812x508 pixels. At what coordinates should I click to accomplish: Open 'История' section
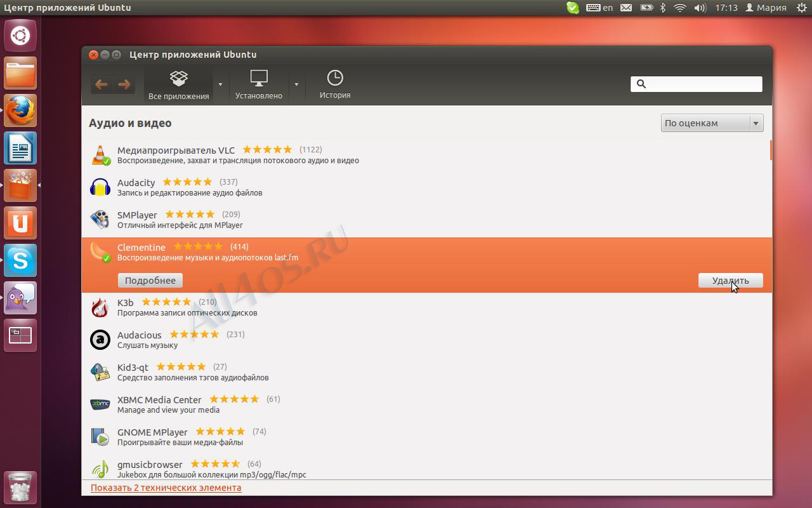tap(335, 85)
